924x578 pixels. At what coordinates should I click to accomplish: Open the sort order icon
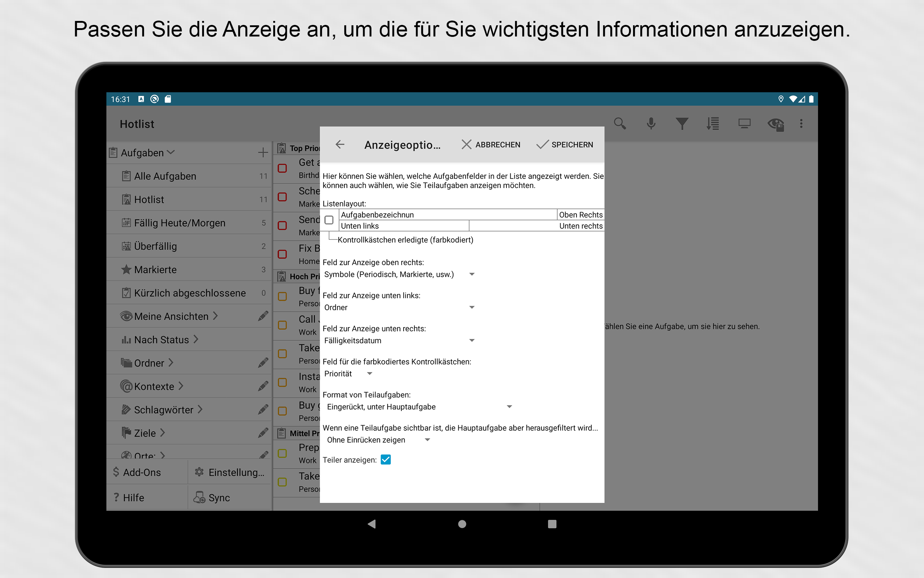click(713, 124)
